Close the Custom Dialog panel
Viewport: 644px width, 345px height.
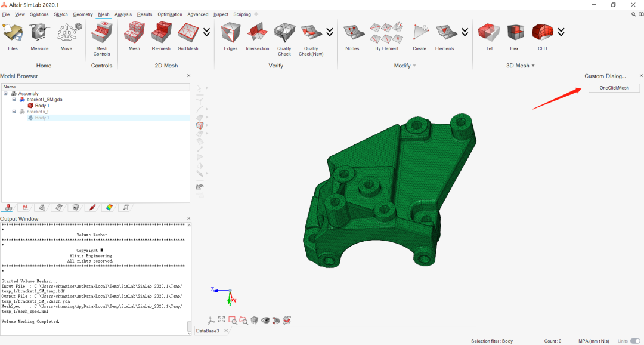tap(641, 76)
